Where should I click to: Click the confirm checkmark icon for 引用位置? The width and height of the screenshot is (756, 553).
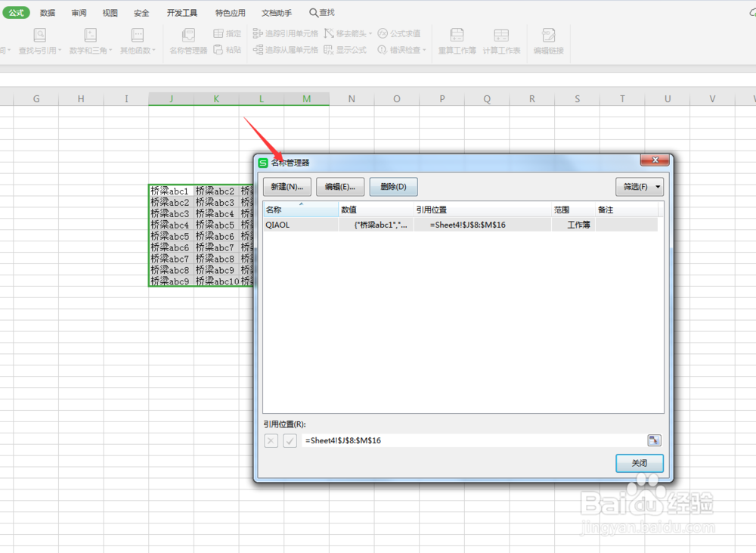tap(290, 440)
